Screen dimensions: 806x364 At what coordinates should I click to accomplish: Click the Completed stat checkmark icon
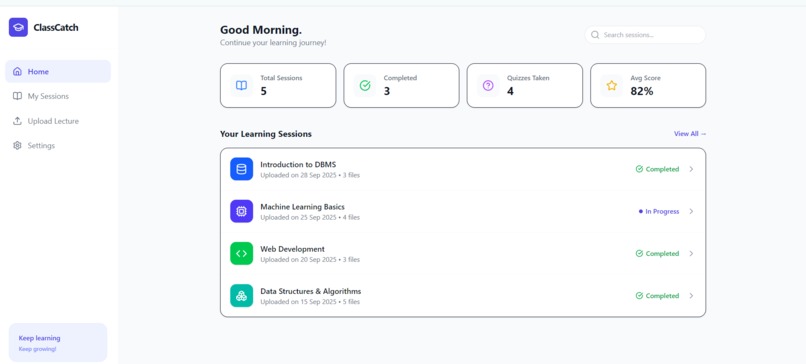365,86
